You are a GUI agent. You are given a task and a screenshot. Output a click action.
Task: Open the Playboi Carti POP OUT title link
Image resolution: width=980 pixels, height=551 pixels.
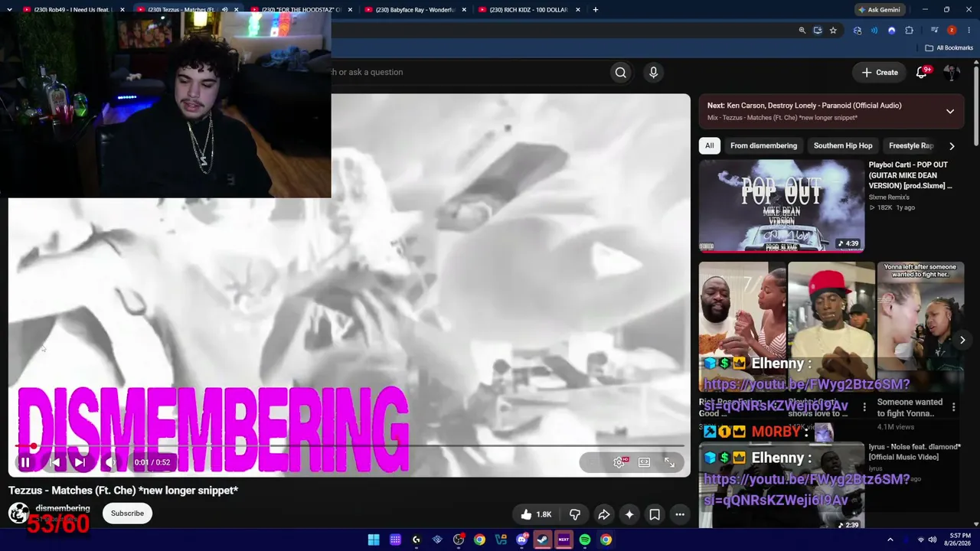910,175
